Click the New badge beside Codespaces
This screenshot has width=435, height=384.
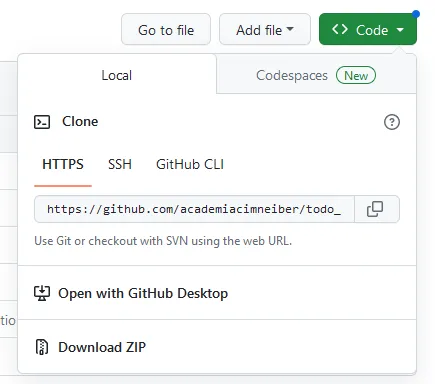tap(356, 75)
